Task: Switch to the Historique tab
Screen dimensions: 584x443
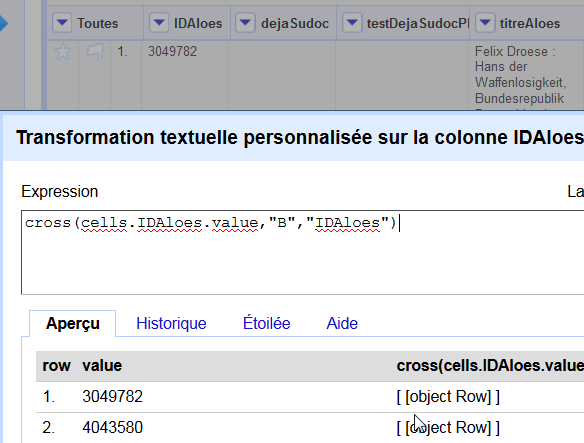Action: 171,323
